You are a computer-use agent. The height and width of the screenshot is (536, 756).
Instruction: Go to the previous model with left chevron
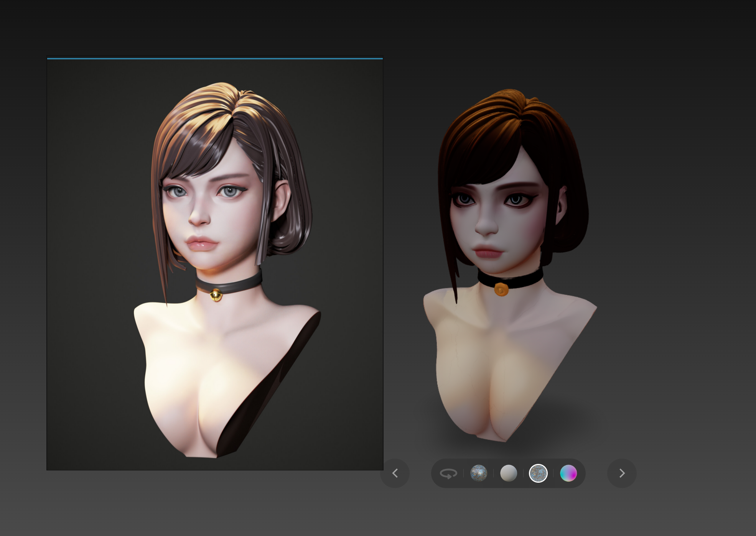[x=395, y=474]
